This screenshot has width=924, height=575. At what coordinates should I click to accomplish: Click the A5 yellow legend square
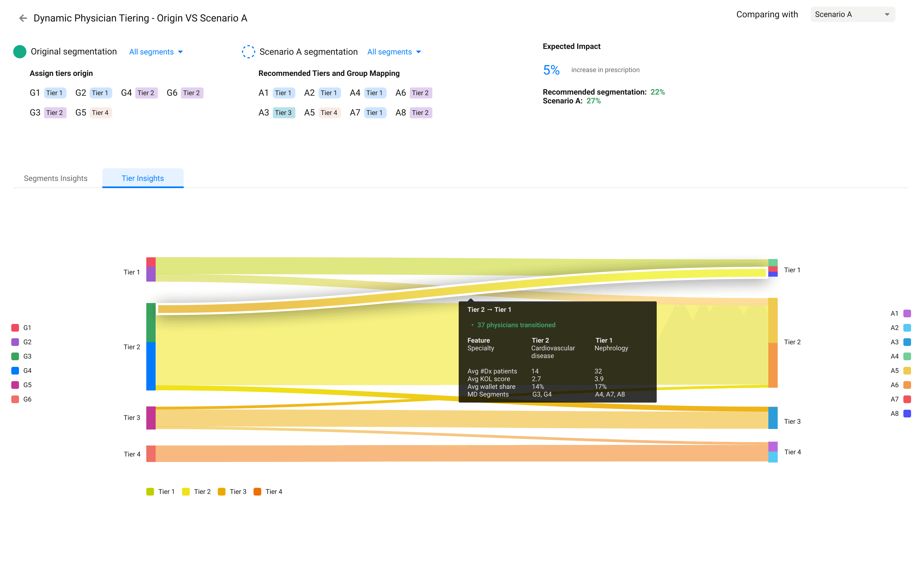click(x=907, y=371)
